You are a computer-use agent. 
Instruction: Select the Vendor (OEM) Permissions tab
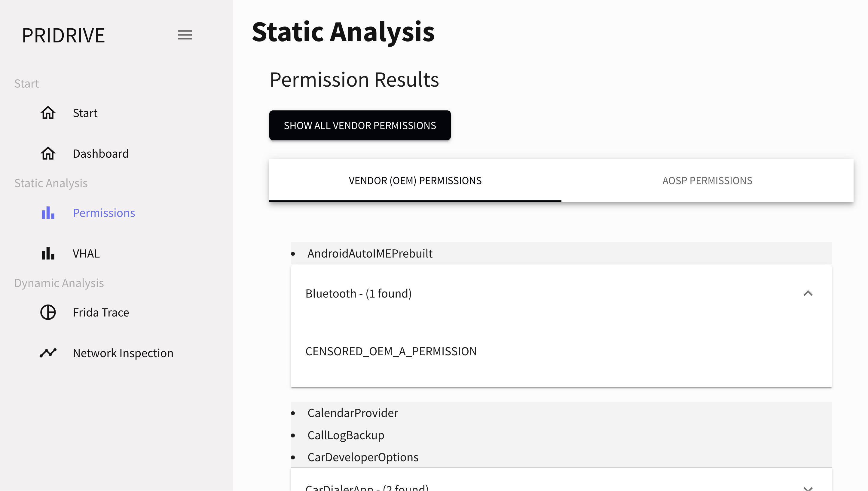click(415, 181)
